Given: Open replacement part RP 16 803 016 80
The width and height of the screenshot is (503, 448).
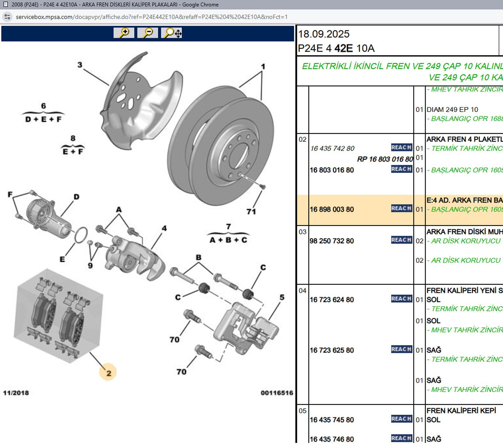Looking at the screenshot, I should [385, 159].
